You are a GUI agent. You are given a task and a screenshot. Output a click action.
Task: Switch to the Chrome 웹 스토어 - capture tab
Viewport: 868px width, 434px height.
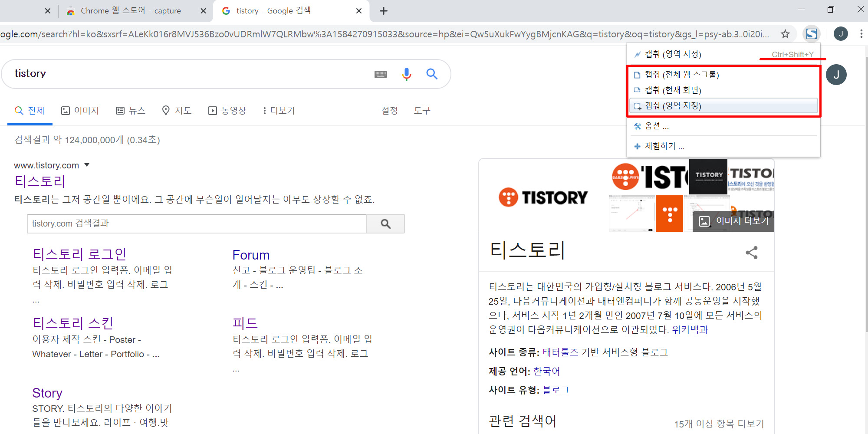point(131,11)
